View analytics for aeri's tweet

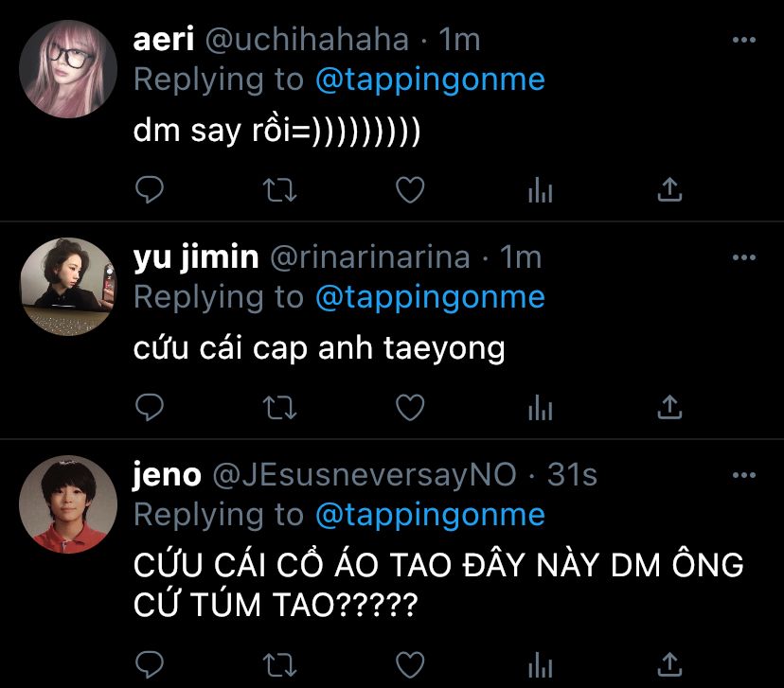[540, 190]
